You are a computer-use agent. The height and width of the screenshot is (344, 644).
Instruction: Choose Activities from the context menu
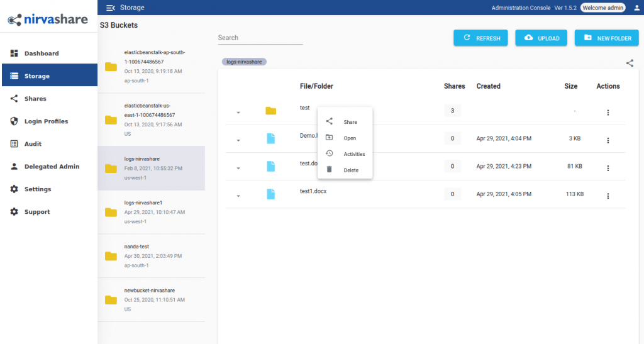click(x=345, y=154)
